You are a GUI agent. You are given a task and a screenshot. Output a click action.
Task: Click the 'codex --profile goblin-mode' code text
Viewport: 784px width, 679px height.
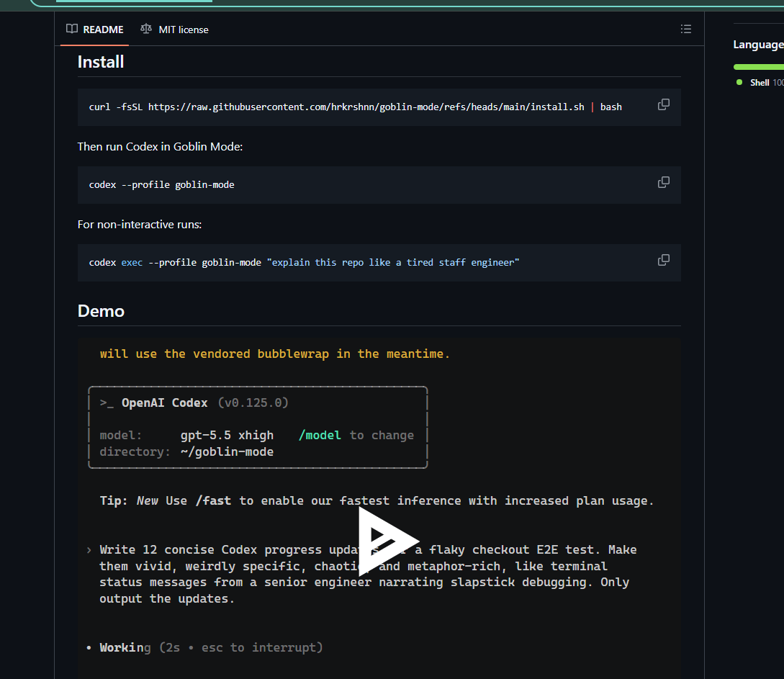point(161,185)
